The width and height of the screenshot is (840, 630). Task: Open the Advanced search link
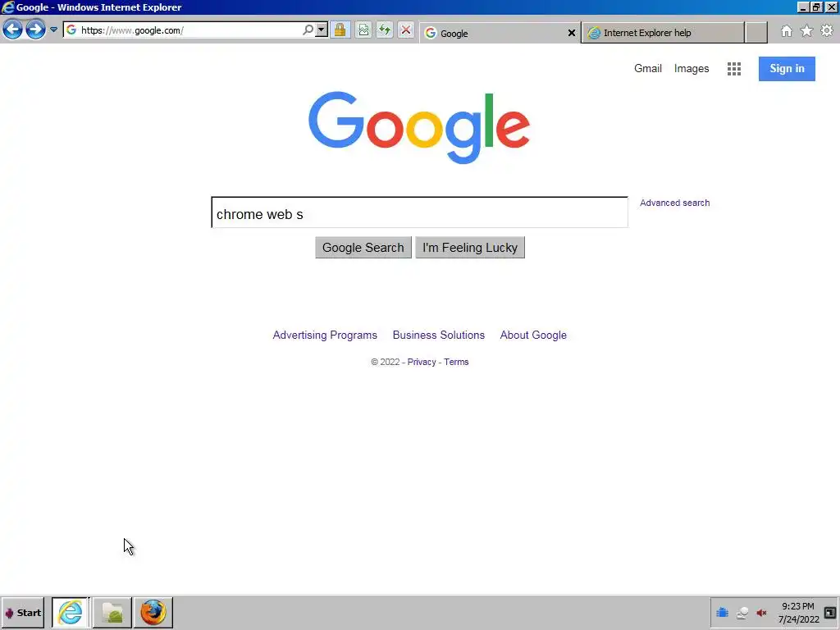pos(674,203)
